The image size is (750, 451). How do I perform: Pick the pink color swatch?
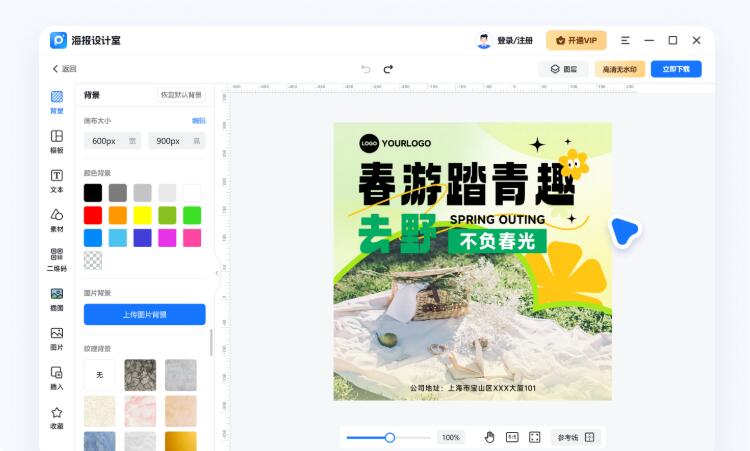pos(192,238)
